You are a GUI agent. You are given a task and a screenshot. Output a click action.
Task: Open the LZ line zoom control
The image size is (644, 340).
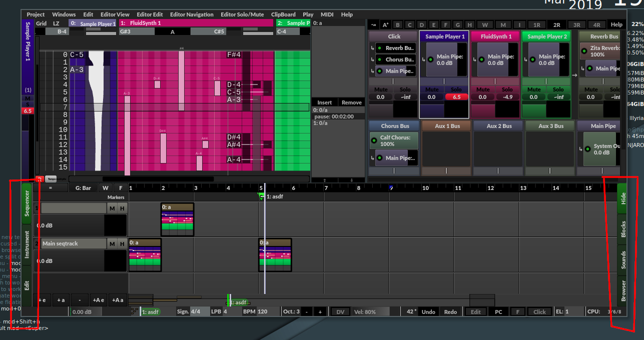(57, 23)
